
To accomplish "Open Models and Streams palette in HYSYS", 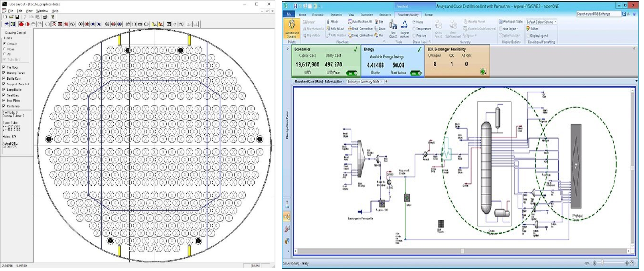I will point(292,28).
